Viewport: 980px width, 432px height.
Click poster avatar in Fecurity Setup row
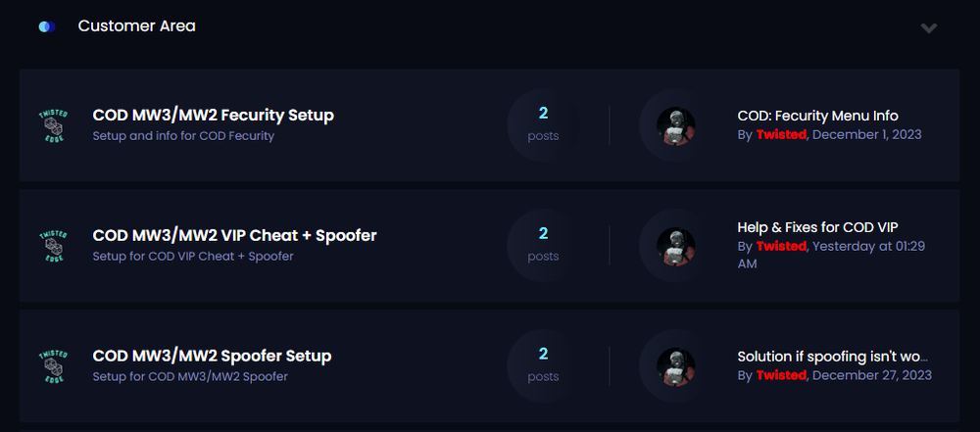pyautogui.click(x=675, y=125)
